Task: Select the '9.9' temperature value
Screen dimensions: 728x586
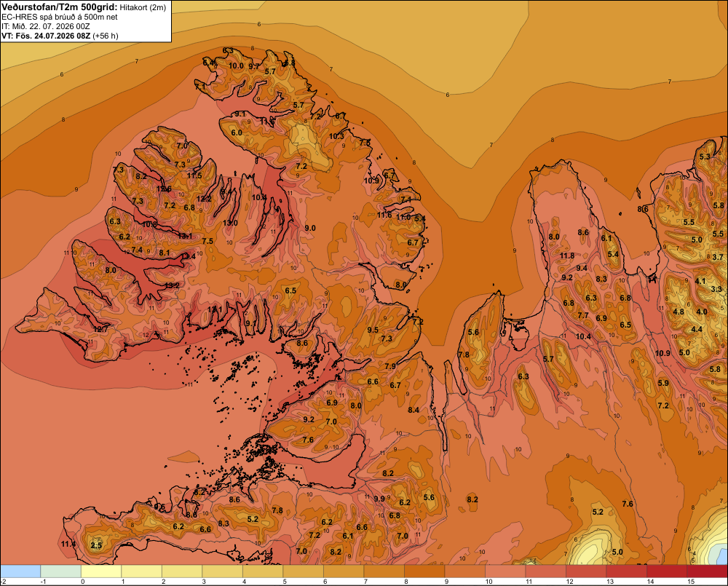Action: [x=379, y=499]
